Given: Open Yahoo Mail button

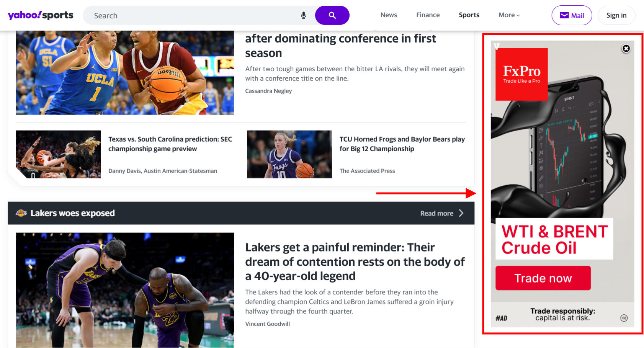Looking at the screenshot, I should pyautogui.click(x=572, y=15).
